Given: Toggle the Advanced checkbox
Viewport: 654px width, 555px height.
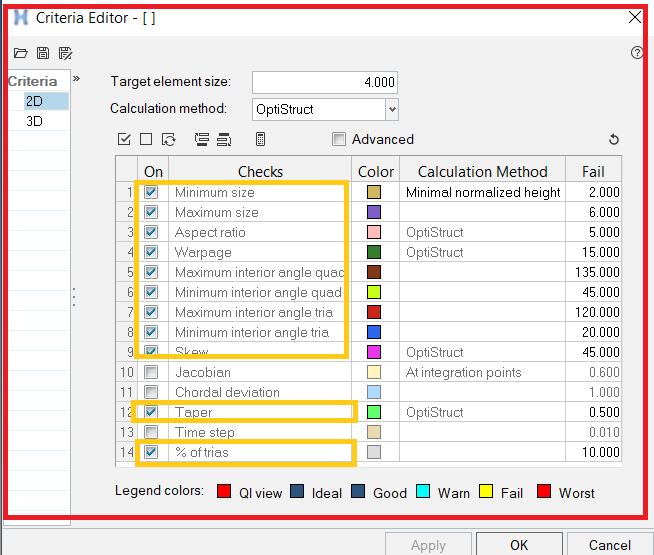Looking at the screenshot, I should (339, 139).
